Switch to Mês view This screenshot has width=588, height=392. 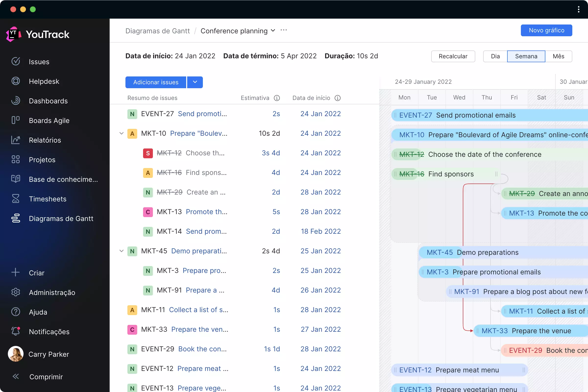pos(559,56)
